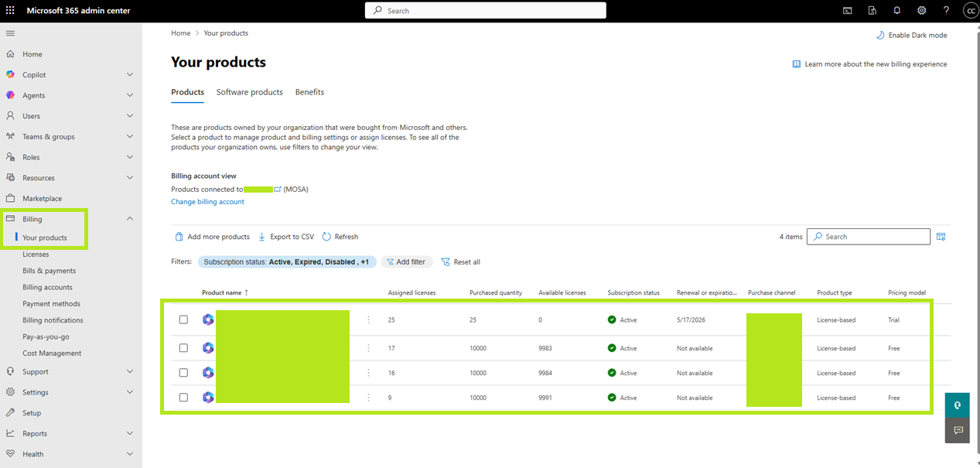Open Bills & payments page
The width and height of the screenshot is (980, 468).
click(50, 271)
